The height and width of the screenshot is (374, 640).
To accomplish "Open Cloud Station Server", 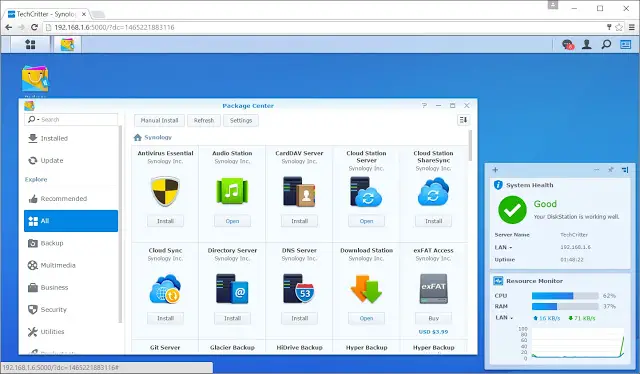I will (x=366, y=221).
